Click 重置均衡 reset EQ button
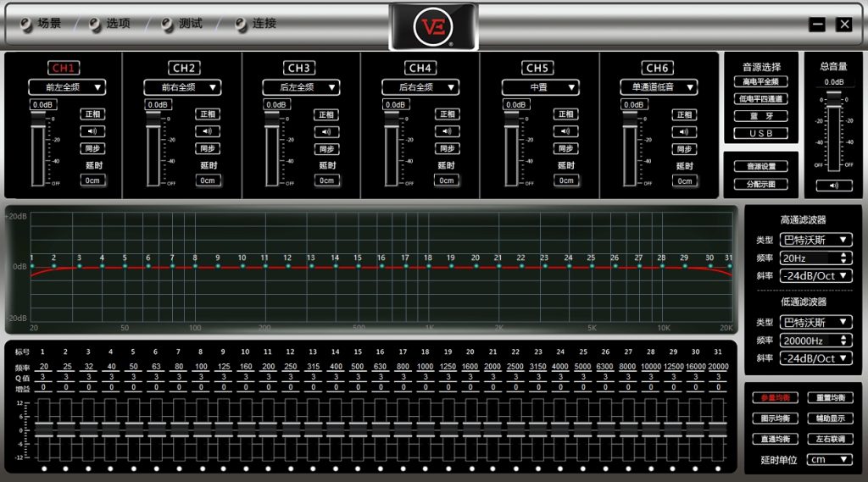The height and width of the screenshot is (482, 868). pos(831,398)
